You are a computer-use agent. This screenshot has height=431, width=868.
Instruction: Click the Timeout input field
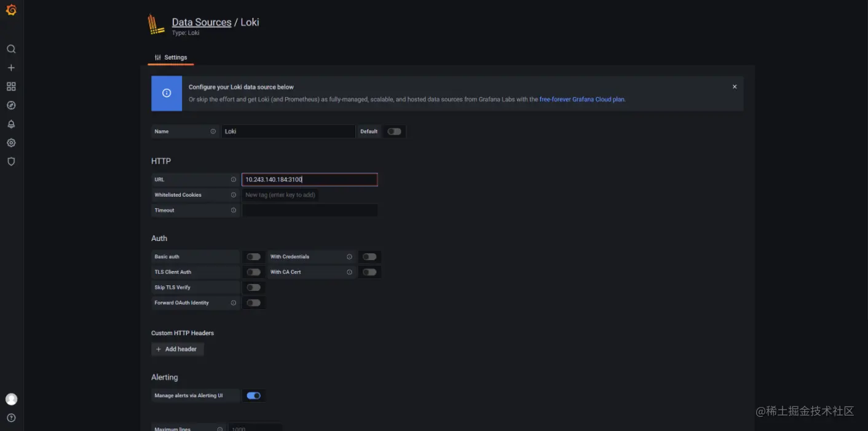pyautogui.click(x=309, y=210)
